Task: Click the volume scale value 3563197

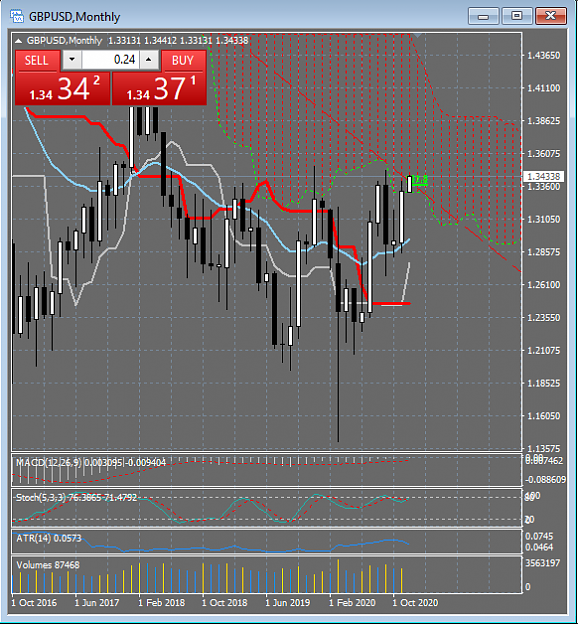Action: point(543,563)
